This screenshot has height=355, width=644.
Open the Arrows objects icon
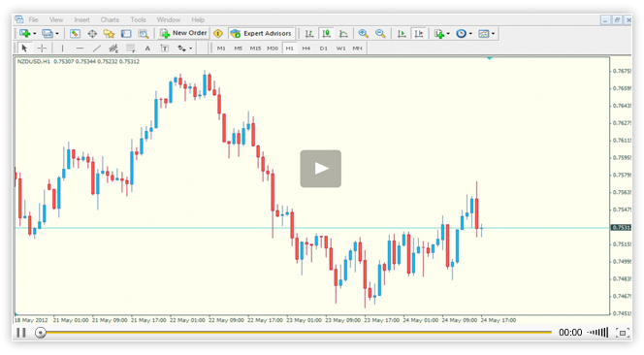point(181,48)
